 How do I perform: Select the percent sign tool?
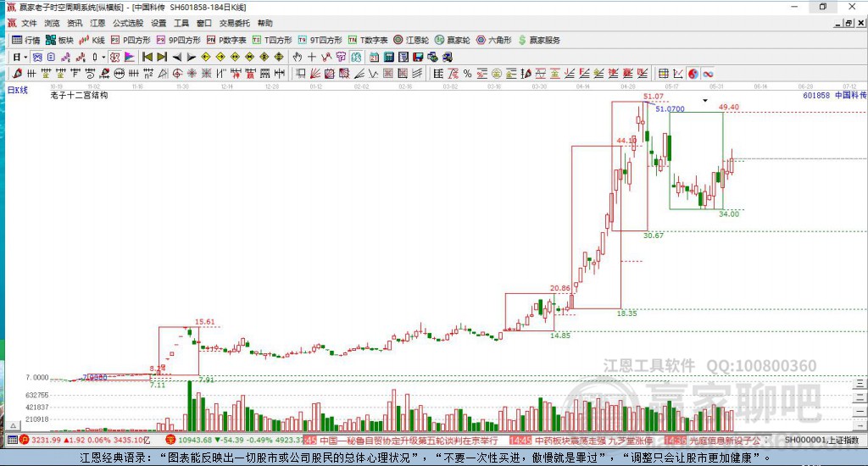pyautogui.click(x=468, y=73)
